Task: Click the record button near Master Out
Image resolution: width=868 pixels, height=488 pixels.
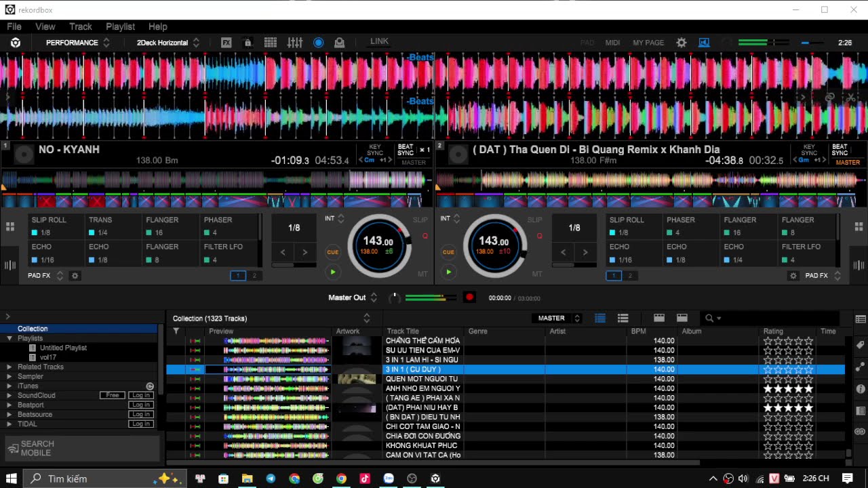Action: pos(469,297)
